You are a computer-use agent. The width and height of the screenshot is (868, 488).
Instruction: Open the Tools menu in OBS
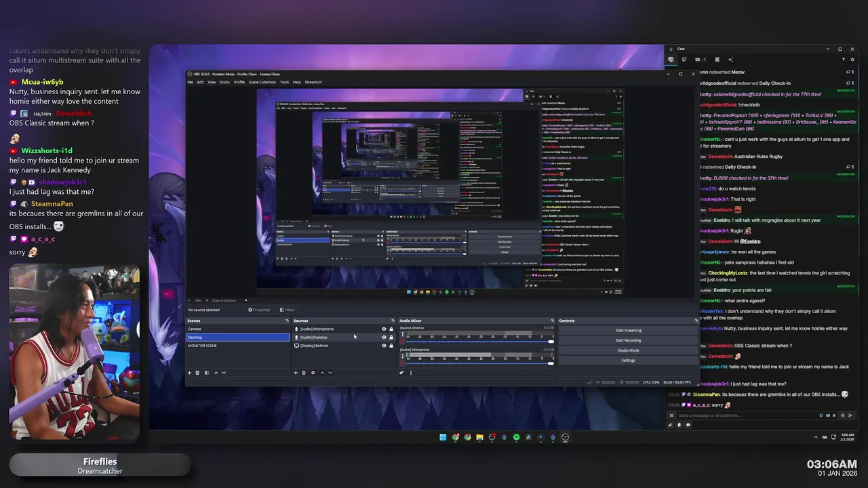tap(284, 82)
